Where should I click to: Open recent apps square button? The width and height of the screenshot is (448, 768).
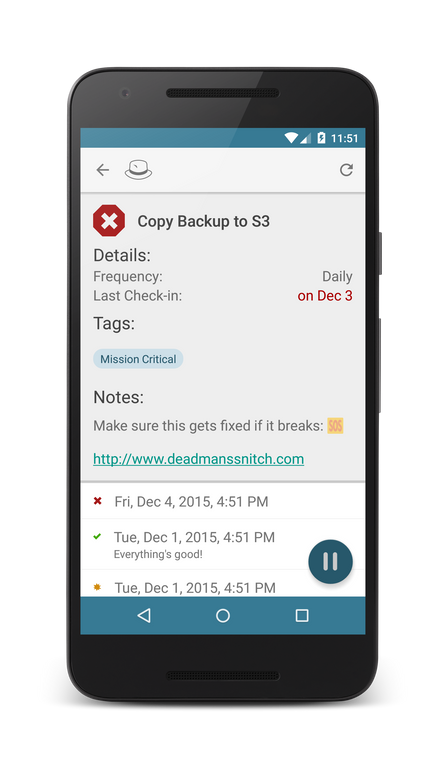tap(302, 616)
